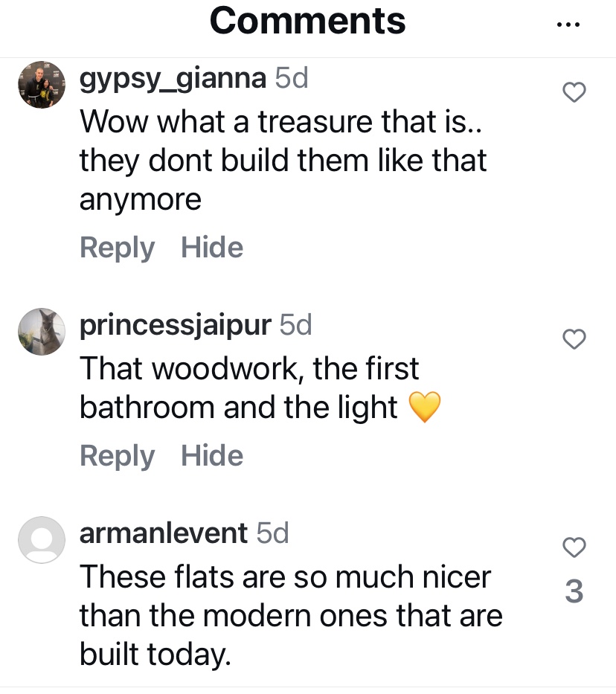Hide princessjaipur's comment
616x694 pixels.
tap(212, 456)
